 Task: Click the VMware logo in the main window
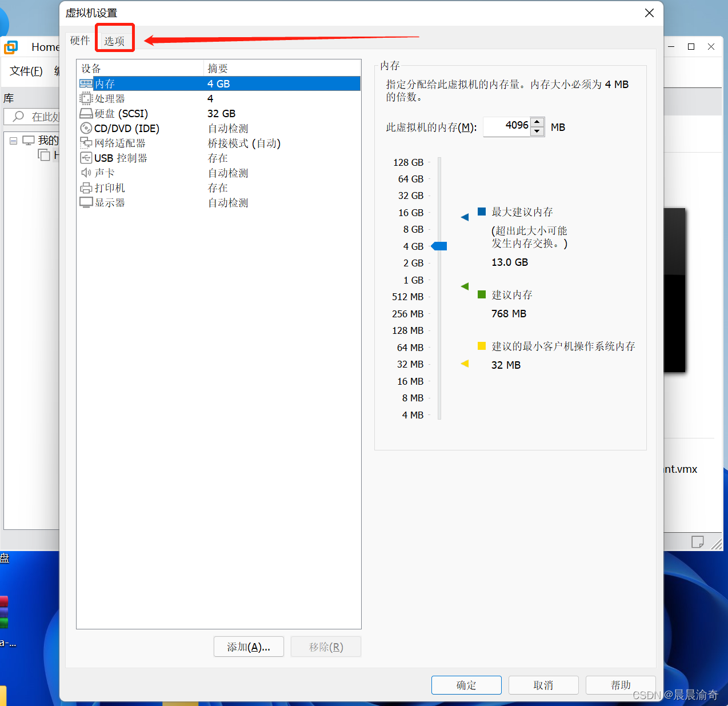click(x=11, y=47)
